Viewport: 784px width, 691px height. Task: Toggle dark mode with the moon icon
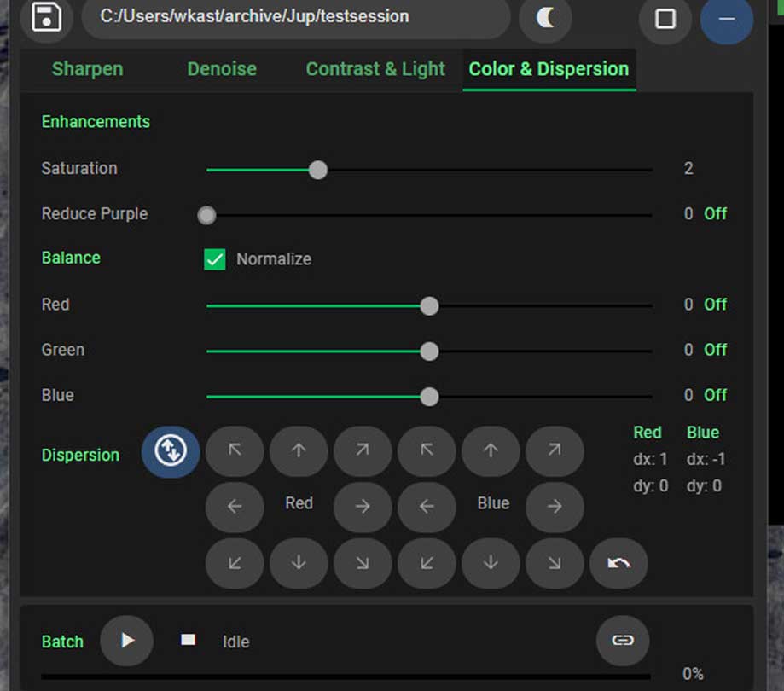tap(545, 19)
